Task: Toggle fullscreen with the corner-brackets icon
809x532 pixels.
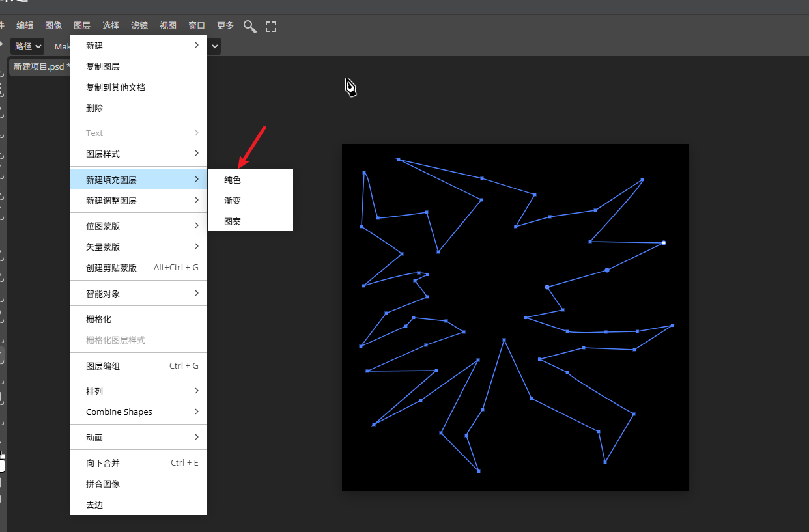Action: tap(271, 26)
